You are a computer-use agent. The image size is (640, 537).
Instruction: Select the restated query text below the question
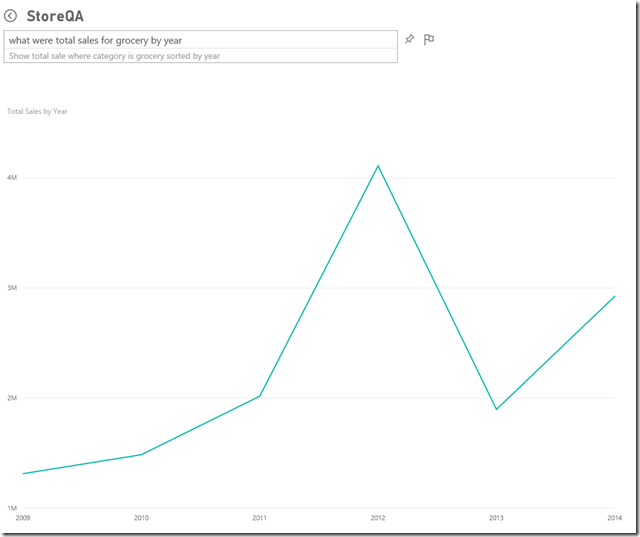click(x=115, y=56)
